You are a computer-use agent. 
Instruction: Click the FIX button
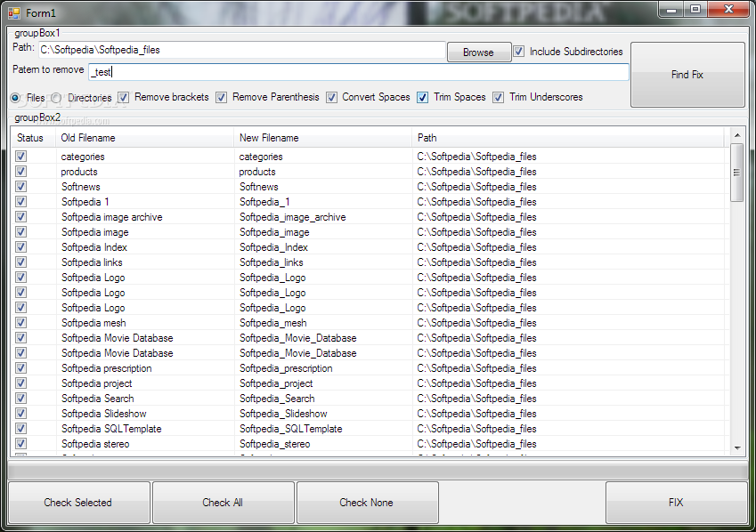point(676,502)
